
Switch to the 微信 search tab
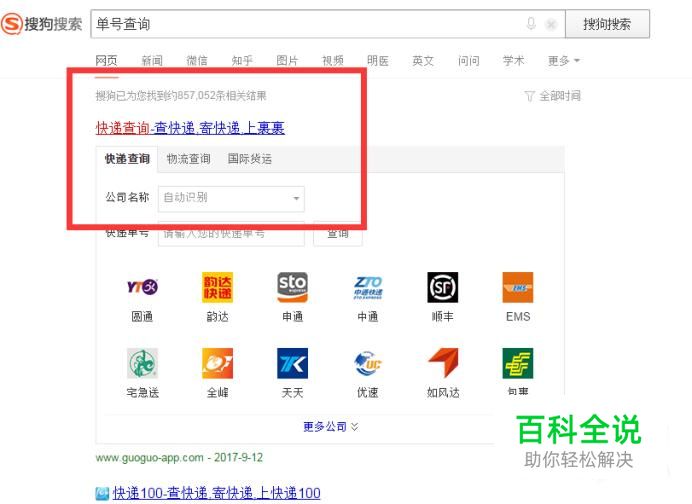tap(197, 60)
